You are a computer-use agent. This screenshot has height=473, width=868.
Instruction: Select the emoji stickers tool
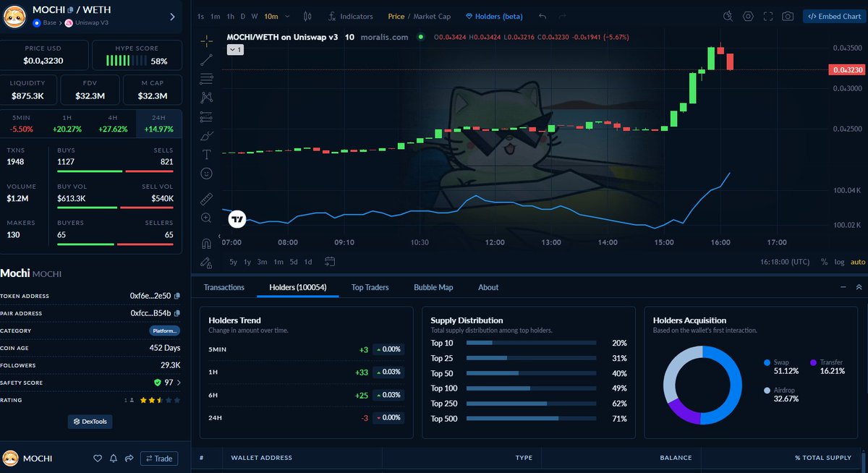coord(206,174)
